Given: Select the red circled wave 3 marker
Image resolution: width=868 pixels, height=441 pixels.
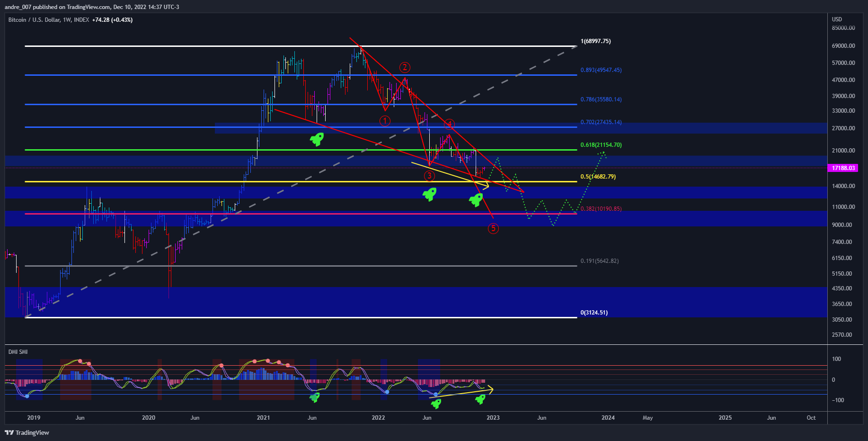Looking at the screenshot, I should coord(429,176).
